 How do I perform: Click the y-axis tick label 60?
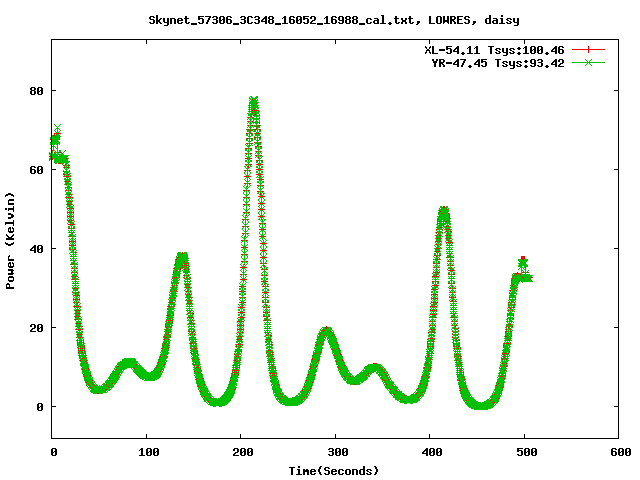(36, 170)
